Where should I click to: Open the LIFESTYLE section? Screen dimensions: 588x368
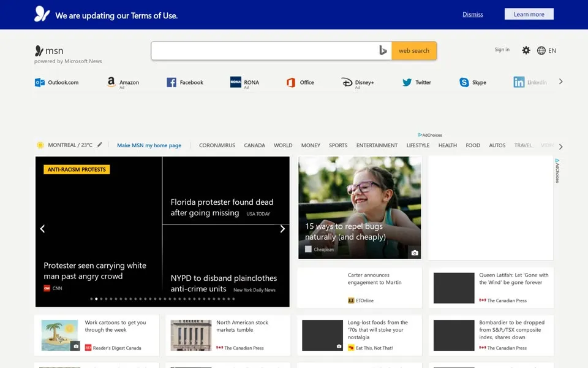(418, 145)
